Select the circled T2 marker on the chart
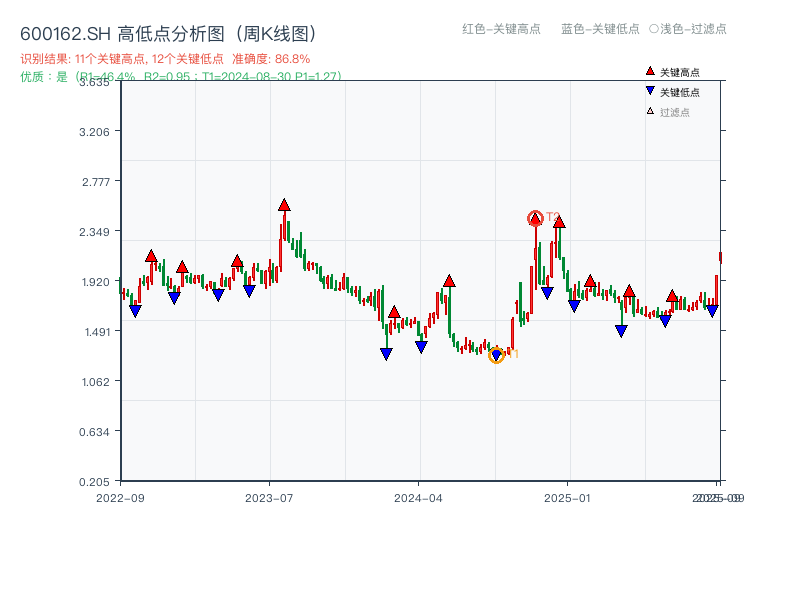The height and width of the screenshot is (600, 800). tap(536, 218)
